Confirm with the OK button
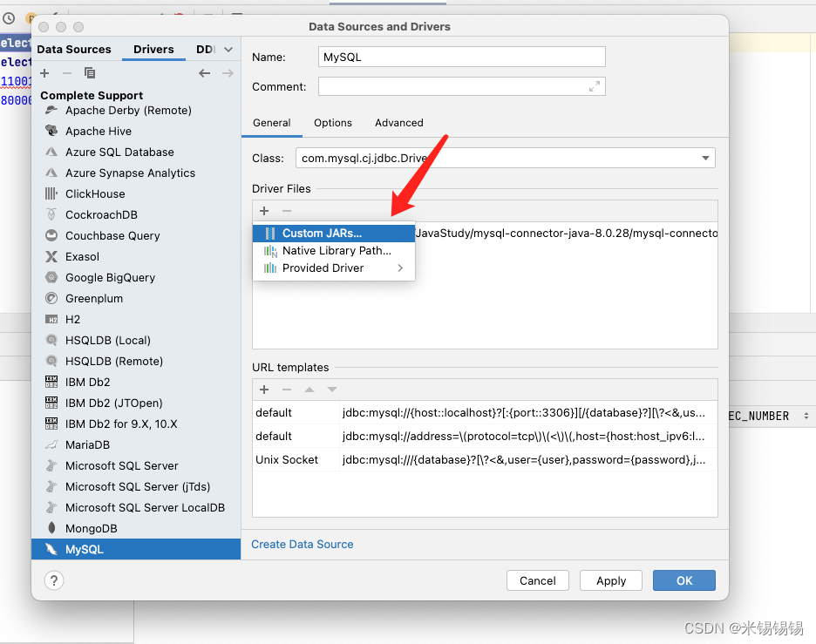The height and width of the screenshot is (644, 816). point(684,580)
